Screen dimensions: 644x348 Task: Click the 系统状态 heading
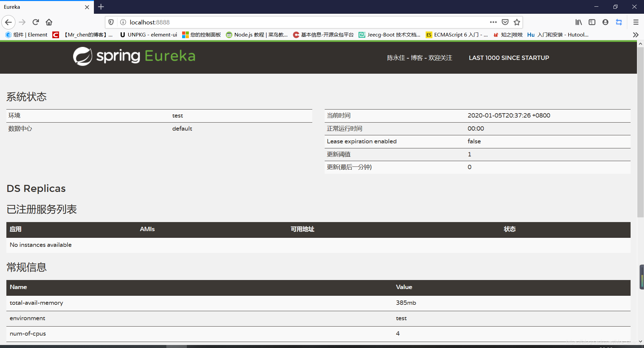tap(26, 97)
